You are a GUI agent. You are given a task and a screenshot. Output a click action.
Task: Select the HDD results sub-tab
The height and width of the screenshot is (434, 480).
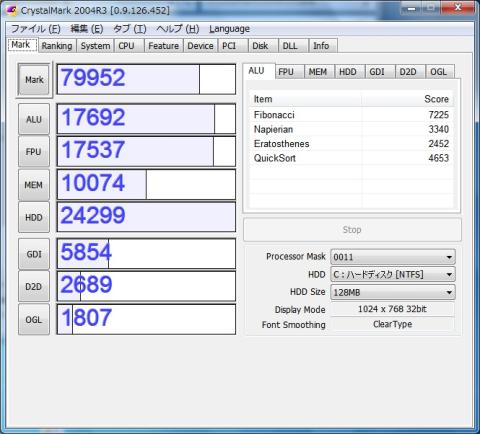click(x=349, y=72)
